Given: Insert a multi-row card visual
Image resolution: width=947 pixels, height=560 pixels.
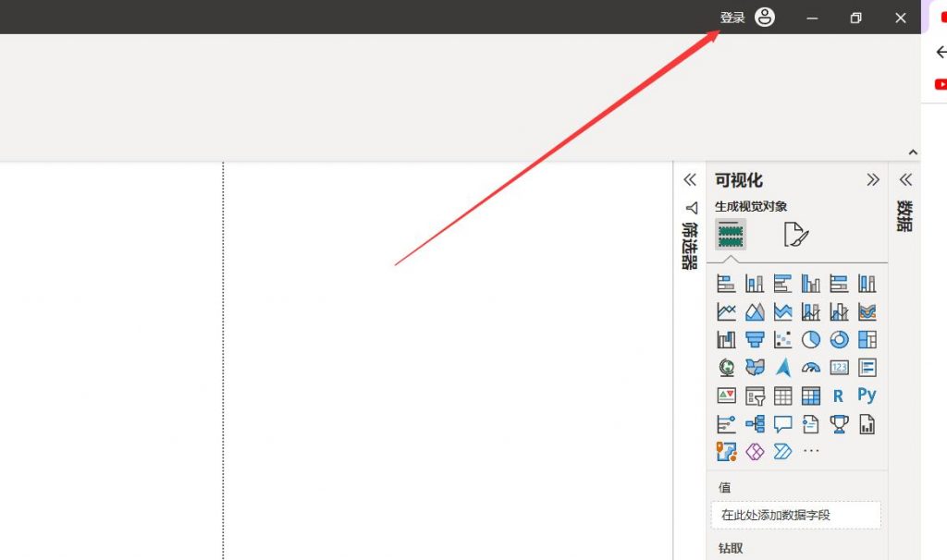Looking at the screenshot, I should (867, 368).
